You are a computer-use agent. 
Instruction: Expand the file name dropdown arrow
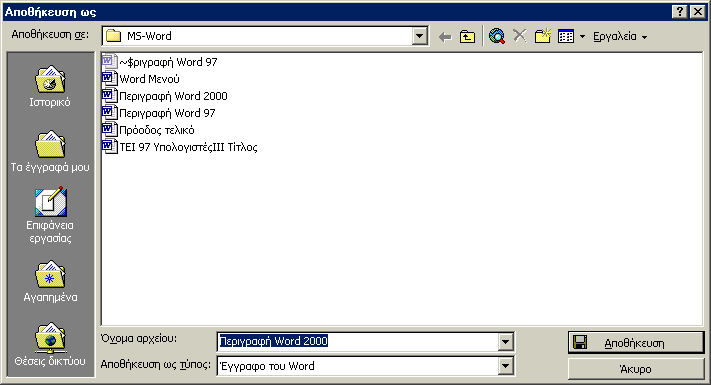pyautogui.click(x=505, y=342)
